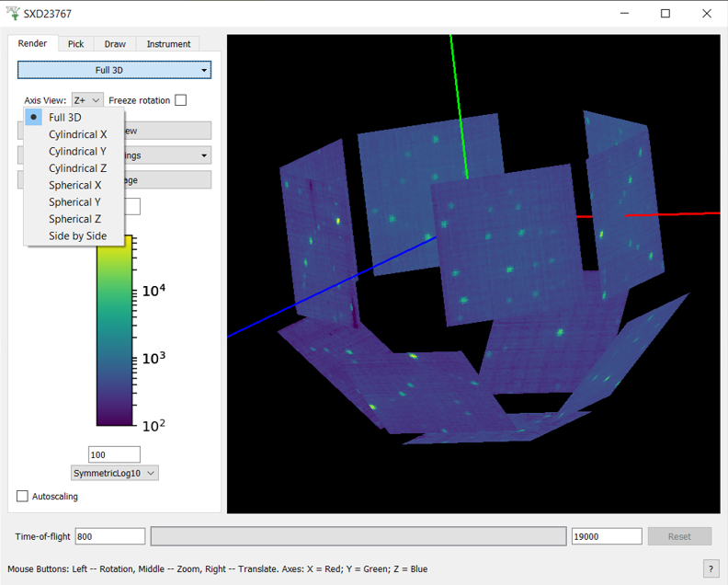728x585 pixels.
Task: Switch to the Pick tab
Action: (75, 44)
